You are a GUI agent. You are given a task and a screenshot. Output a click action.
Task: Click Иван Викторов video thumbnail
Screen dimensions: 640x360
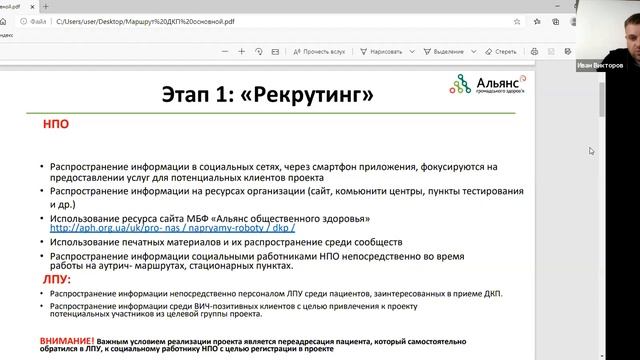[608, 36]
